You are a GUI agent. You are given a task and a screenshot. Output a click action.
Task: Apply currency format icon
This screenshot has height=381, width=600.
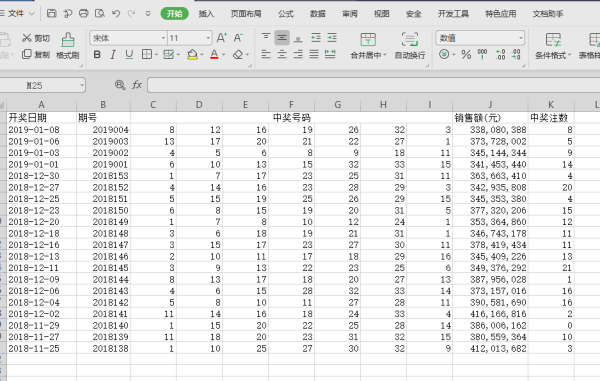click(444, 54)
